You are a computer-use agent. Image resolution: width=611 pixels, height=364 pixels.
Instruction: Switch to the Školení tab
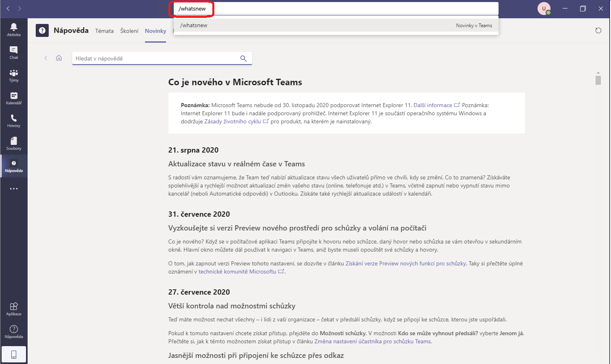pos(129,31)
